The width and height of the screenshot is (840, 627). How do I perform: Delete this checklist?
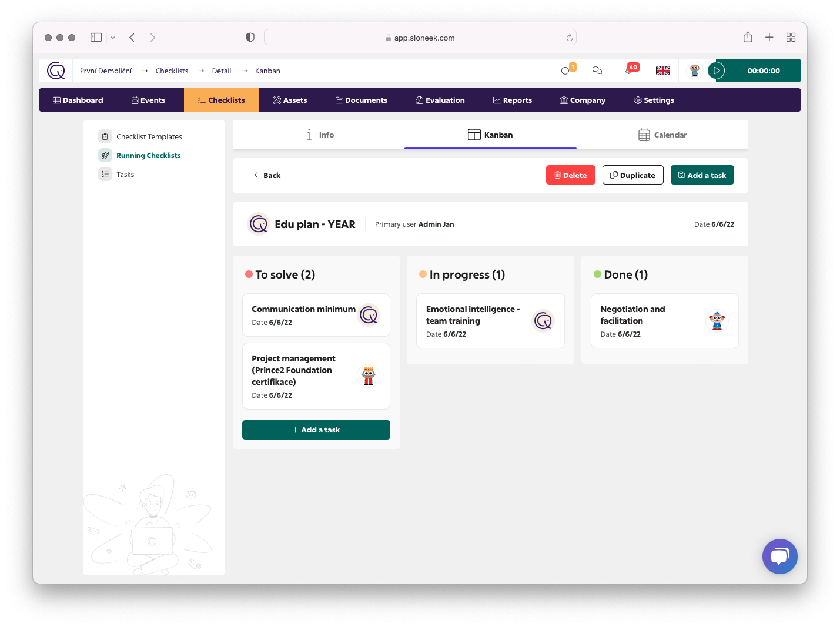tap(570, 175)
